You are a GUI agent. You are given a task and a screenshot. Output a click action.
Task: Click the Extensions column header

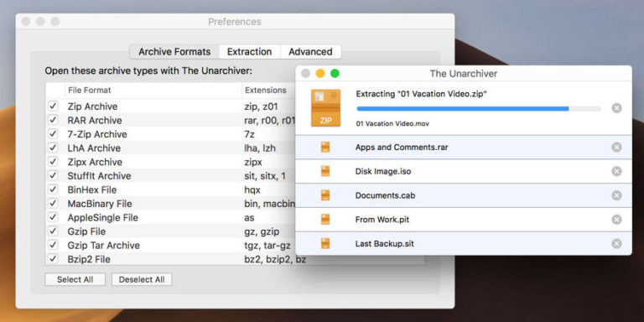[x=265, y=90]
